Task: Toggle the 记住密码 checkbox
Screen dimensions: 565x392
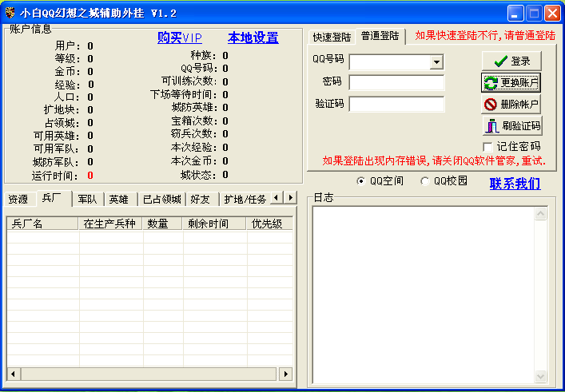Action: 487,147
